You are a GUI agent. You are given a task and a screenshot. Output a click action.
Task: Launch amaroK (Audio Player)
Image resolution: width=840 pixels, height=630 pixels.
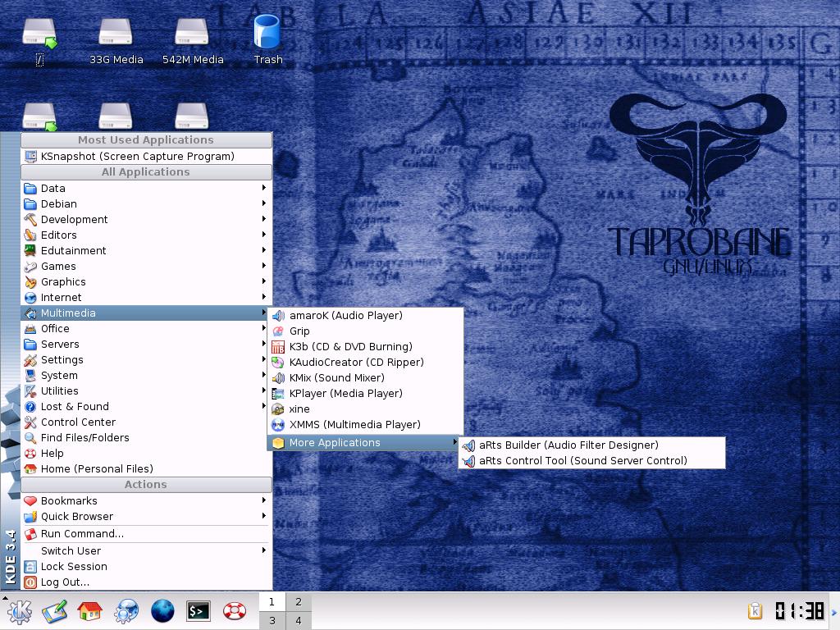tap(365, 316)
